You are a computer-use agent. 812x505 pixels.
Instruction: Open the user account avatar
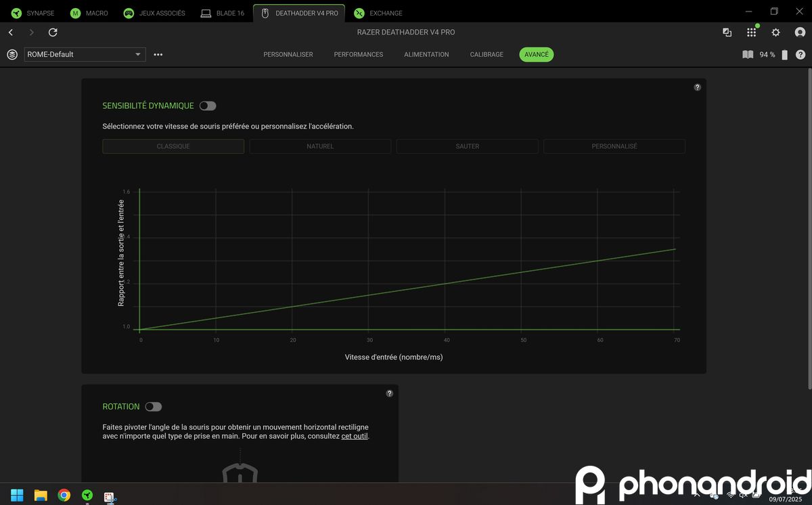tap(800, 32)
